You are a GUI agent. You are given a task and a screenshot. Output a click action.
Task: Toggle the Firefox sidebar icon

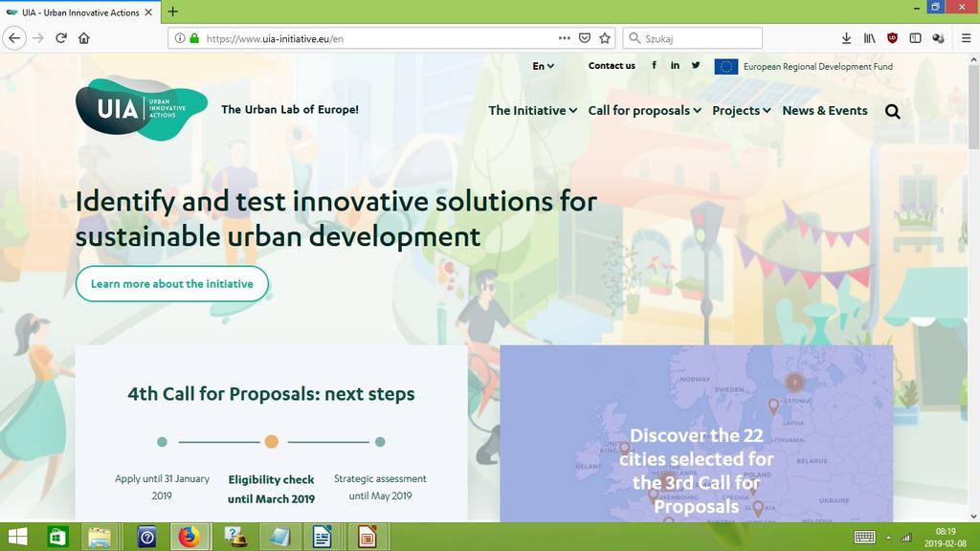pyautogui.click(x=915, y=38)
